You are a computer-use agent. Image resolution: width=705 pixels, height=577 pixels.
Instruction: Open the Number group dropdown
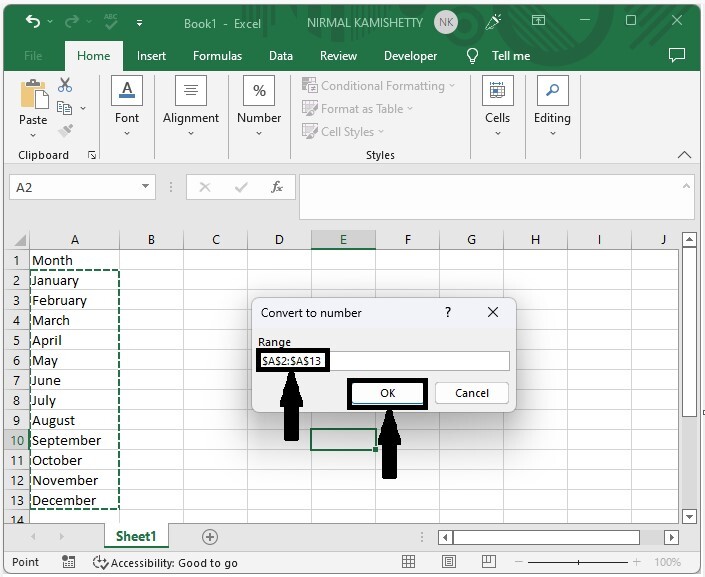[259, 134]
